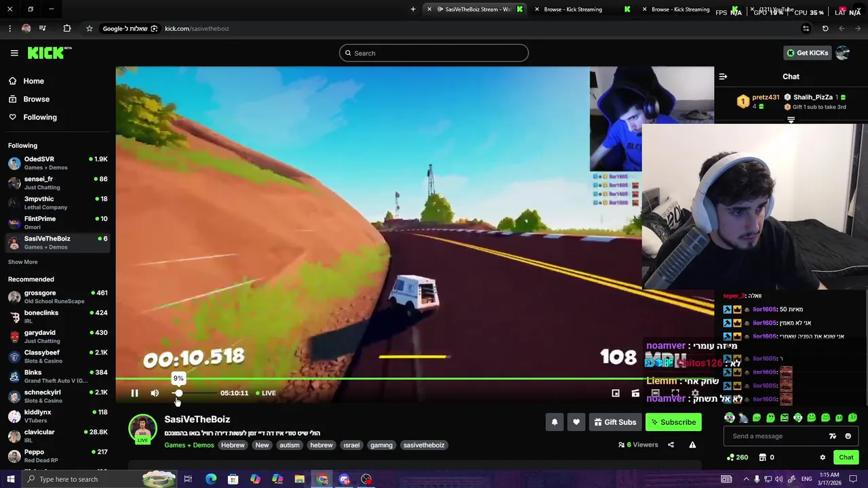868x488 pixels.
Task: Toggle theater mode
Action: [655, 393]
